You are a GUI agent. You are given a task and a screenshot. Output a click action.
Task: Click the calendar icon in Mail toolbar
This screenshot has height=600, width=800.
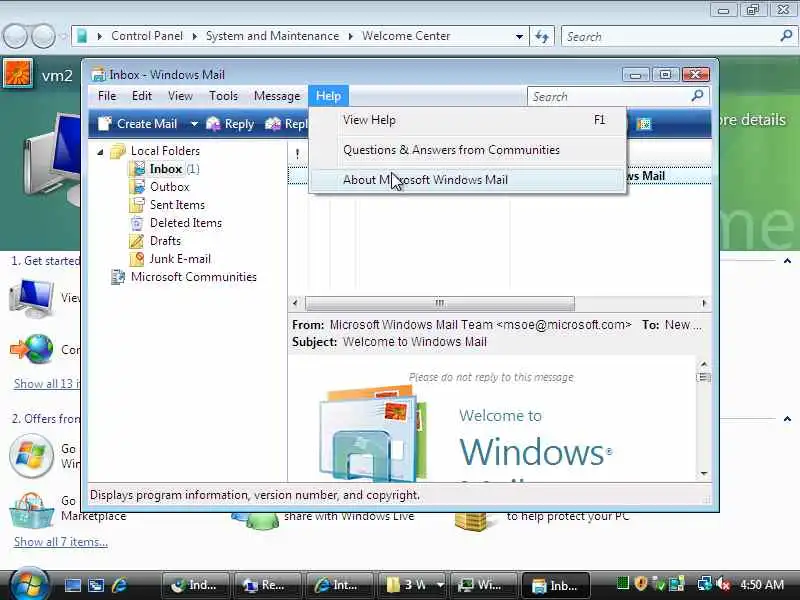(644, 124)
